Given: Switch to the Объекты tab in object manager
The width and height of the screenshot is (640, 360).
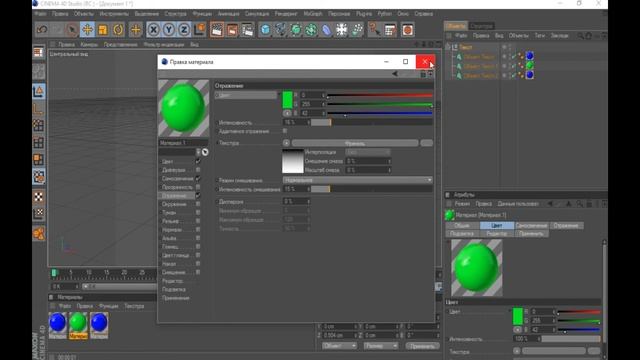Looking at the screenshot, I should 456,26.
